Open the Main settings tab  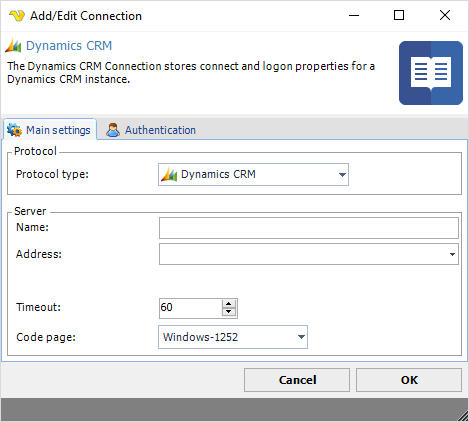pyautogui.click(x=50, y=130)
